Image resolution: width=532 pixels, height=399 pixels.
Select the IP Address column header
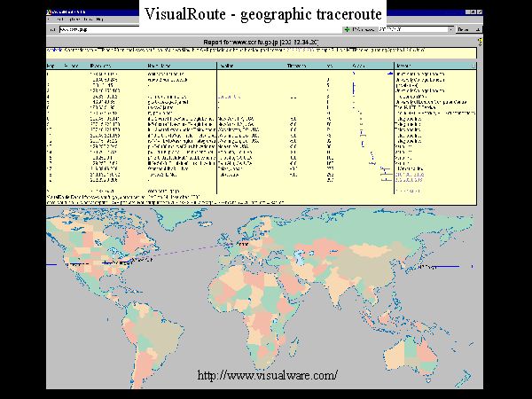click(100, 66)
